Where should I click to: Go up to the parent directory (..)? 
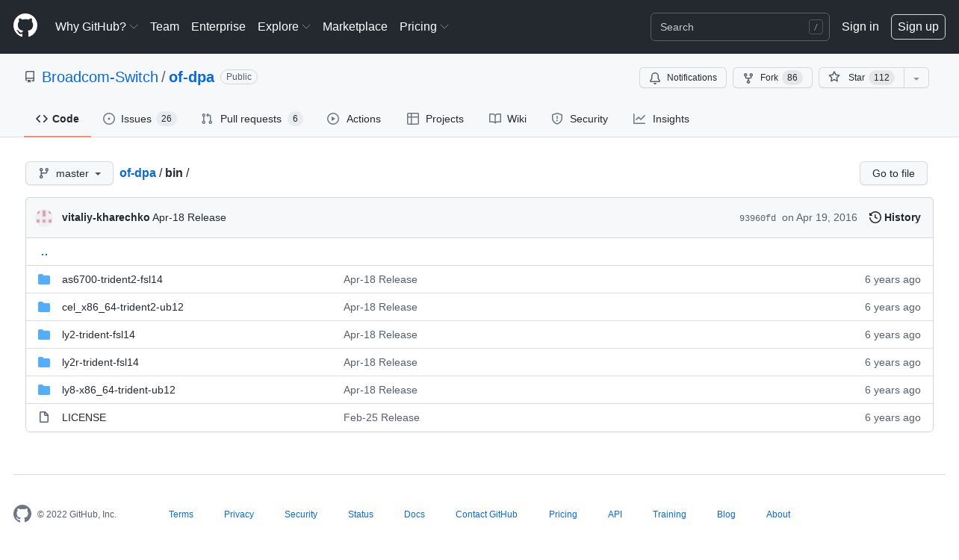(44, 252)
